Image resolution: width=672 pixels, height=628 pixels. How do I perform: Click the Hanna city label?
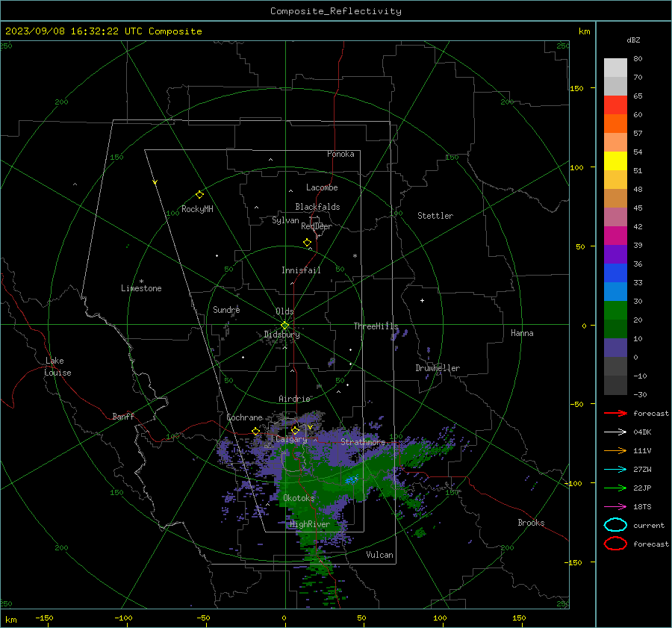pos(522,333)
